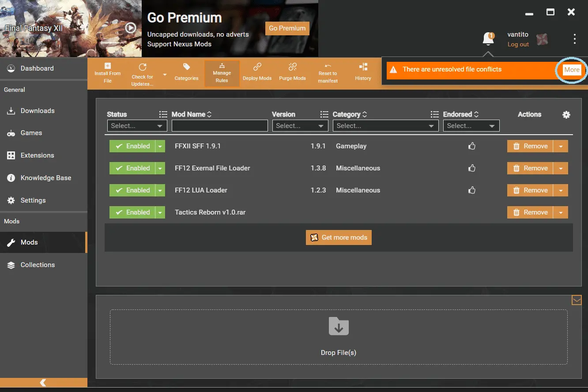Remove the Tactics Reborn v1.0.rar mod
The width and height of the screenshot is (588, 392).
530,212
